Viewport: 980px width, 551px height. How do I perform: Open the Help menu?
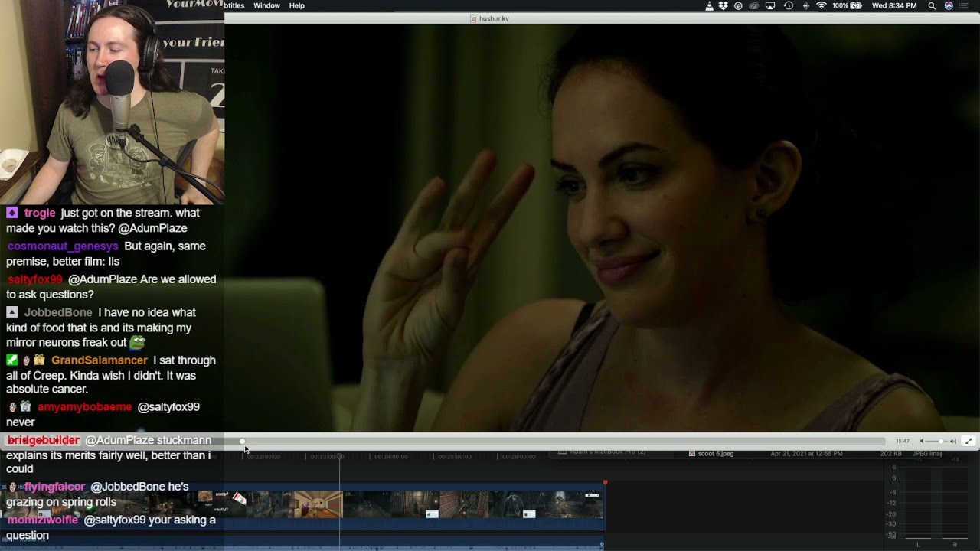(297, 6)
